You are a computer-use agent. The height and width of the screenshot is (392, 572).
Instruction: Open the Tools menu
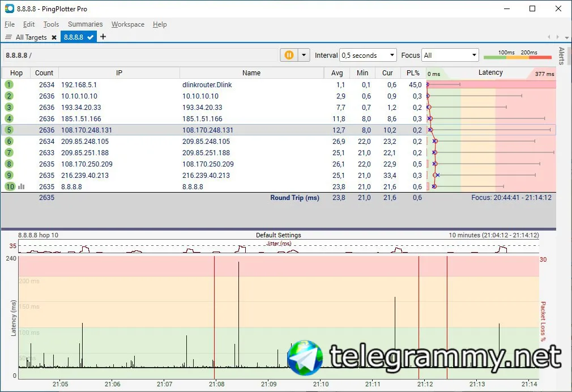coord(51,24)
